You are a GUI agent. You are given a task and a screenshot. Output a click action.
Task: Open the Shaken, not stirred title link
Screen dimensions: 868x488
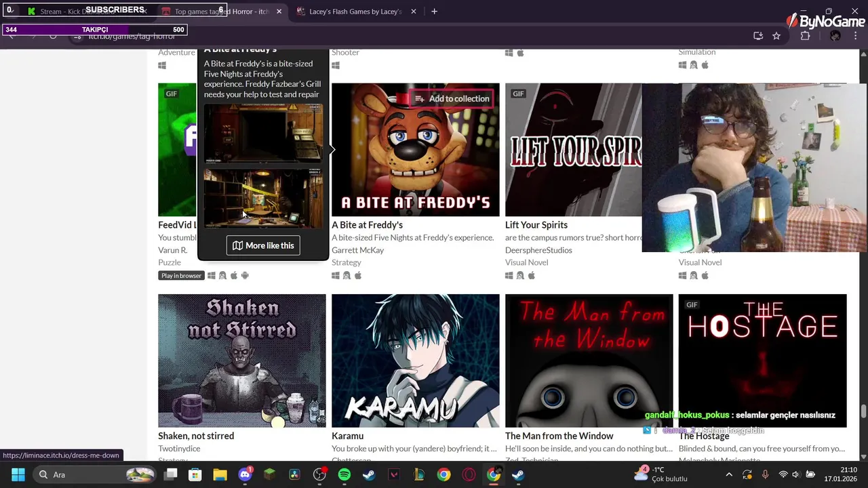(196, 436)
